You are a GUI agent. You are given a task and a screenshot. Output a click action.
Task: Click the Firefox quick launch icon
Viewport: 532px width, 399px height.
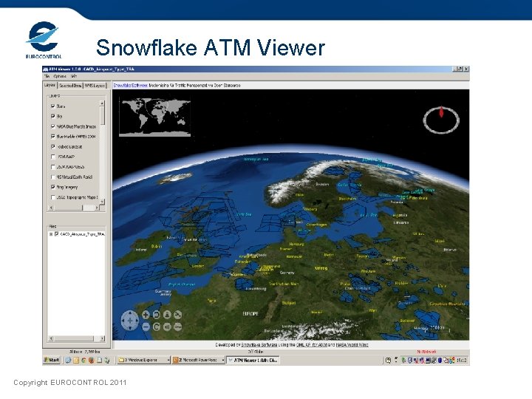tap(92, 361)
